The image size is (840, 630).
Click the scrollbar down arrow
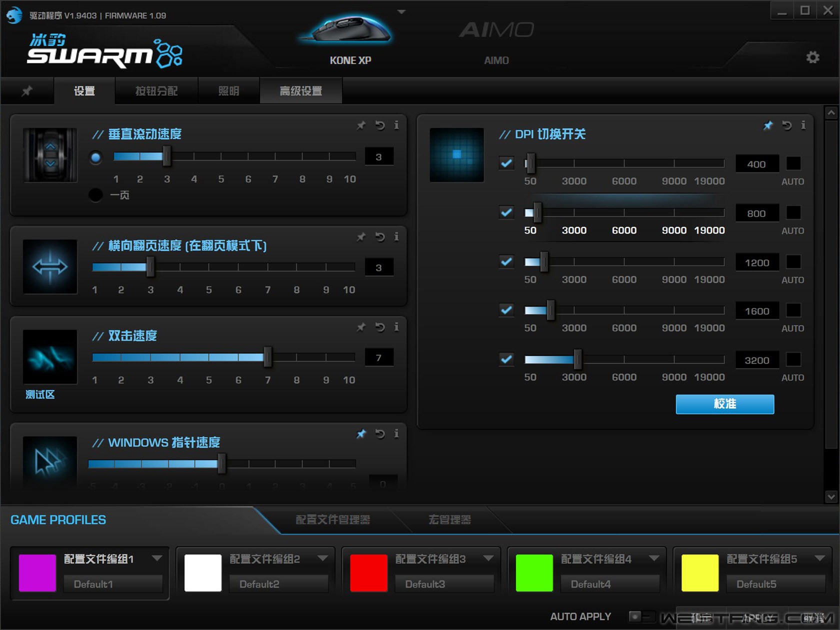tap(831, 496)
